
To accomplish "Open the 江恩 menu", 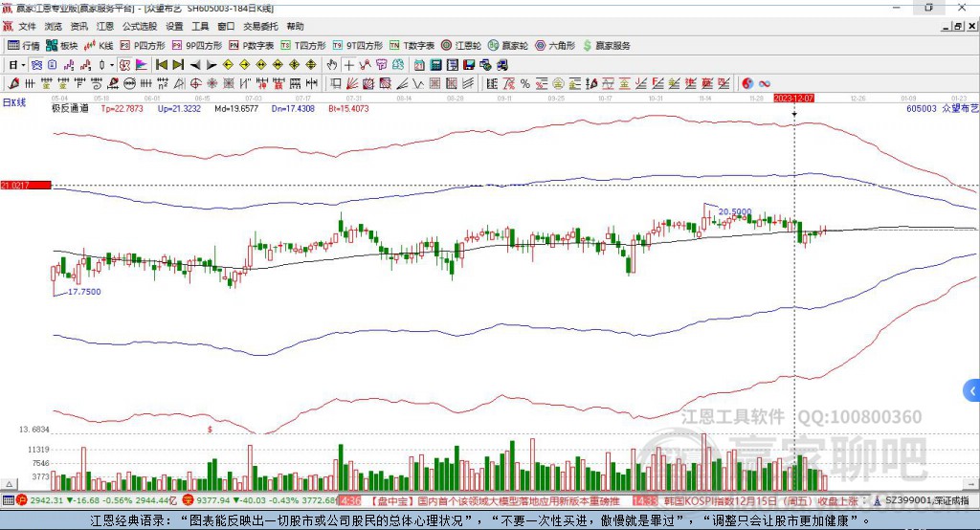I will pyautogui.click(x=105, y=26).
